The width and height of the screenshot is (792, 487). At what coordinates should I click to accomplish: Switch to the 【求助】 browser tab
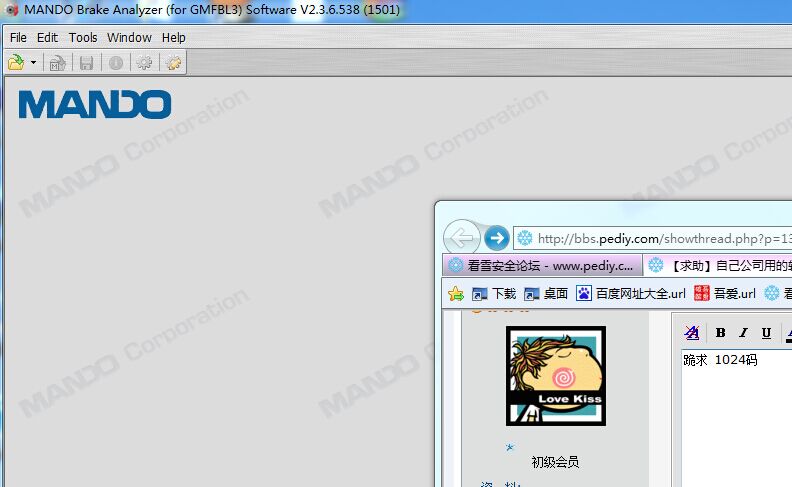[x=718, y=265]
